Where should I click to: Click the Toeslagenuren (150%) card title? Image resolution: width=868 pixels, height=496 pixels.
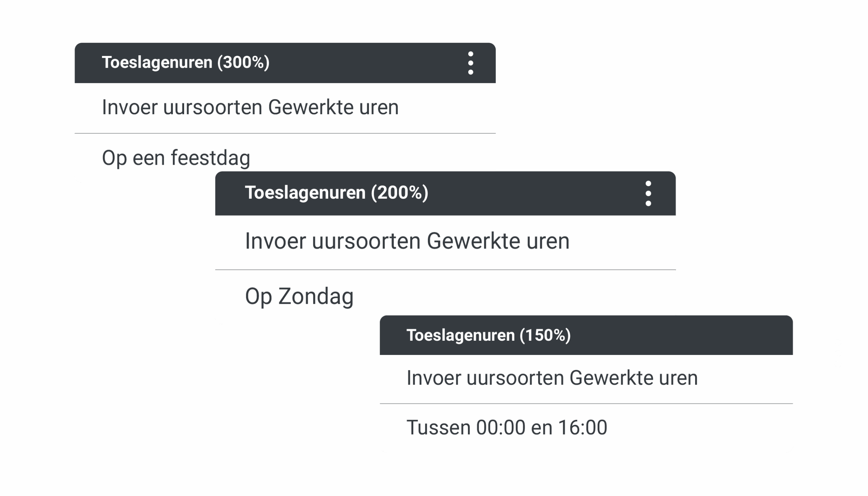(488, 335)
